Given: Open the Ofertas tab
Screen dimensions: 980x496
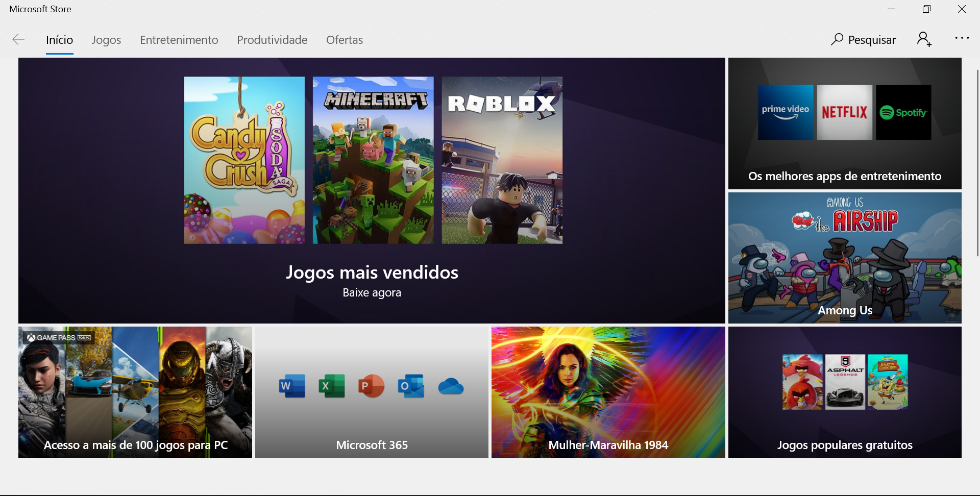Looking at the screenshot, I should click(345, 40).
